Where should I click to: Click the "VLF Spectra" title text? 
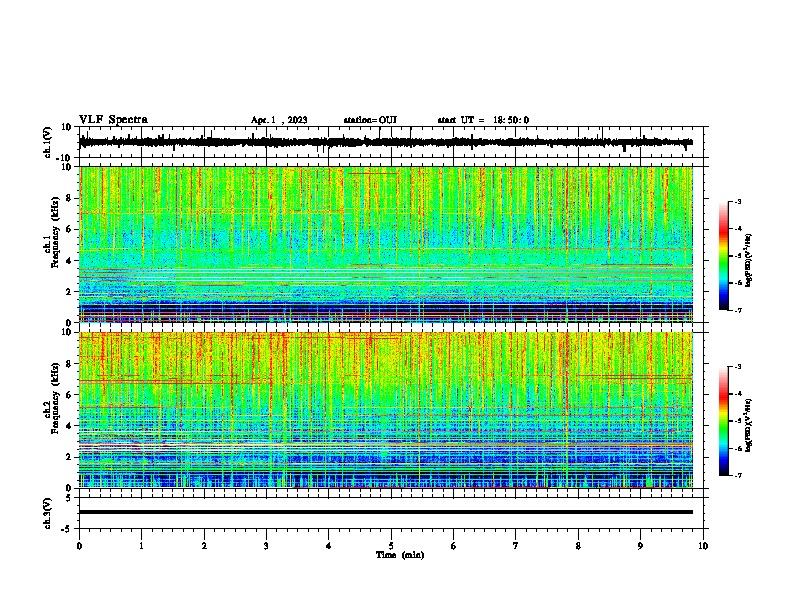pos(113,120)
